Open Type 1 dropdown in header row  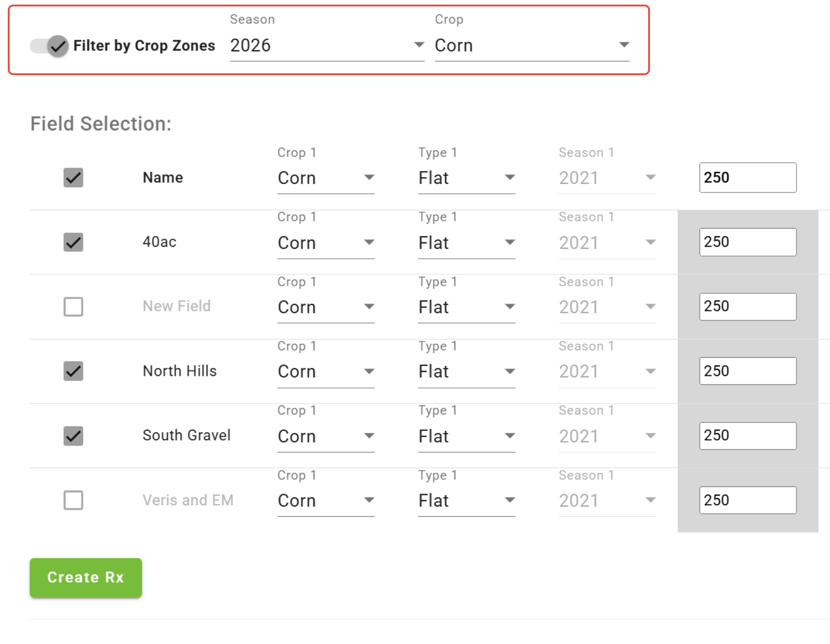click(x=466, y=178)
